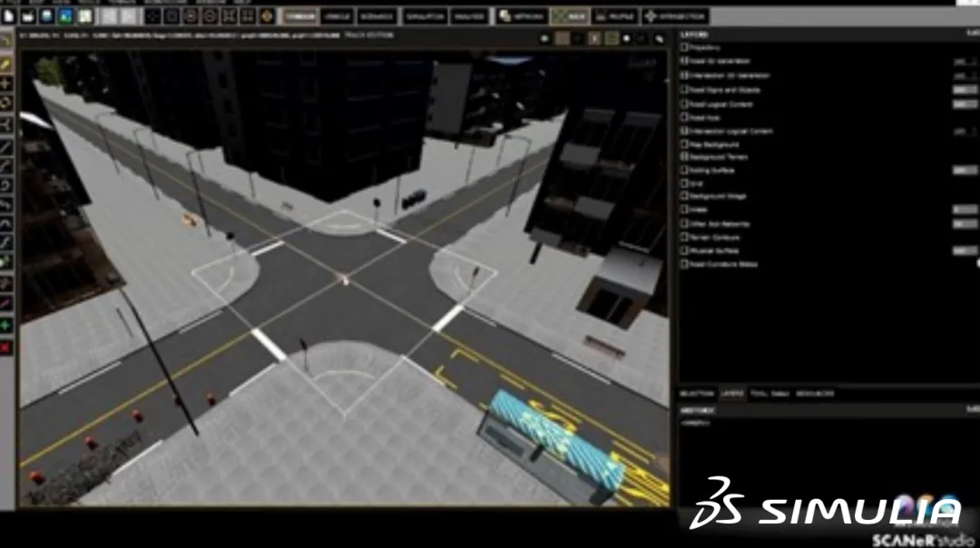Switch to the SIMULATION mode button
Viewport: 980px width, 548px height.
point(424,16)
